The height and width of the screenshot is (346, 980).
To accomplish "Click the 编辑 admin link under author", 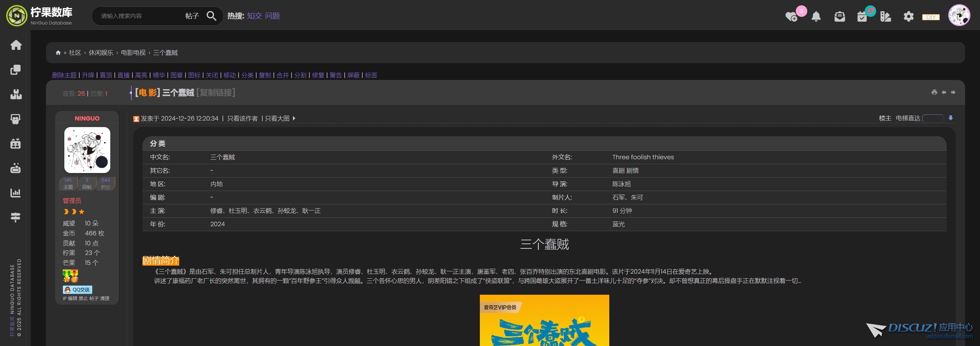I will [72, 299].
